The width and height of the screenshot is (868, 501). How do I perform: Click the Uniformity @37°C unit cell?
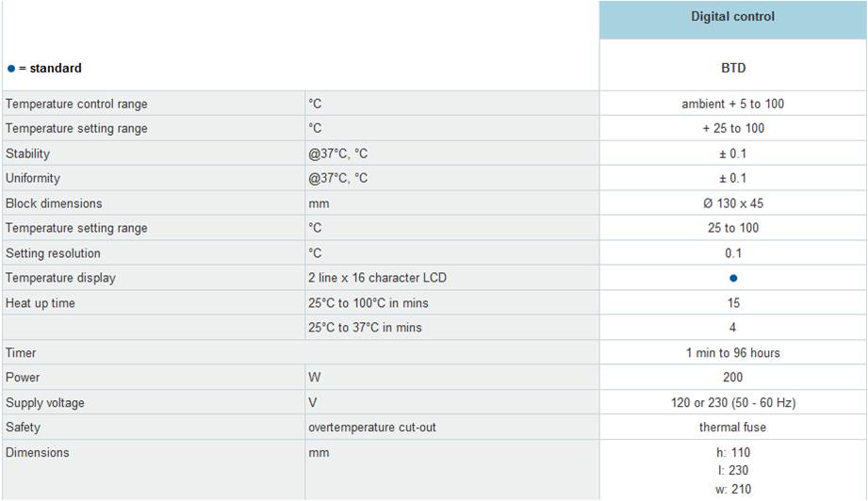[337, 178]
